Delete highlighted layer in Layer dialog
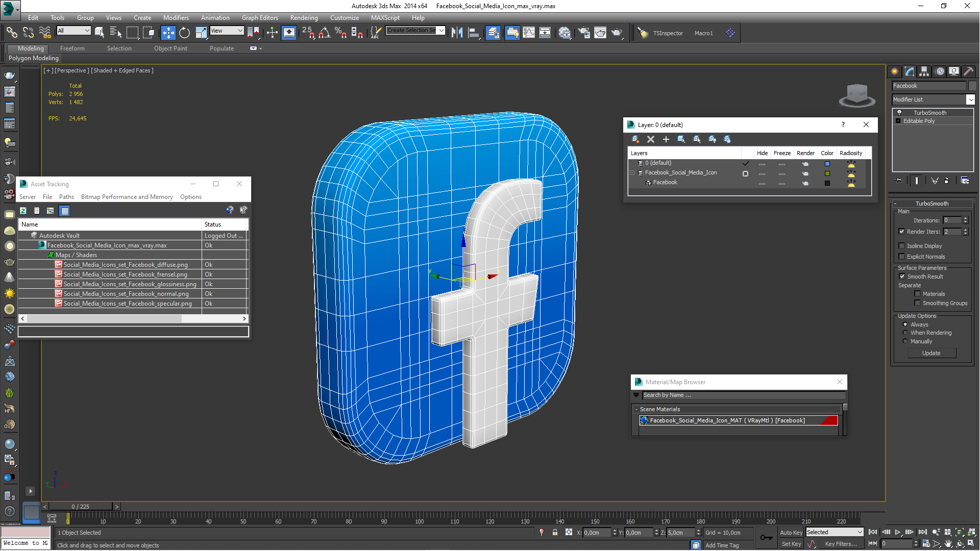 click(x=650, y=139)
